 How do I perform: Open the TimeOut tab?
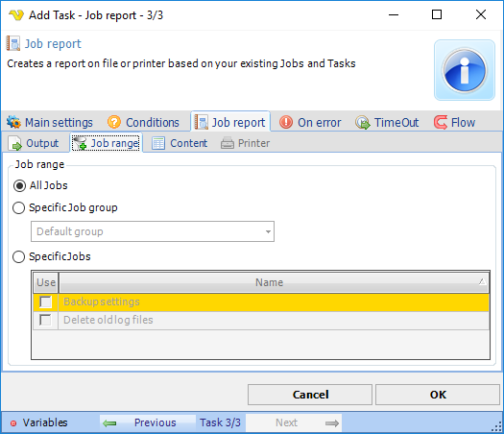click(387, 123)
